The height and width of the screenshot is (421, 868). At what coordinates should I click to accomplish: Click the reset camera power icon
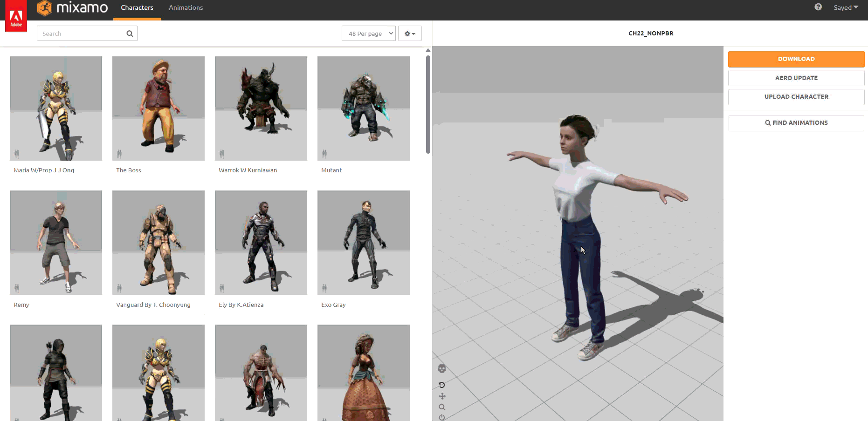coord(442,417)
